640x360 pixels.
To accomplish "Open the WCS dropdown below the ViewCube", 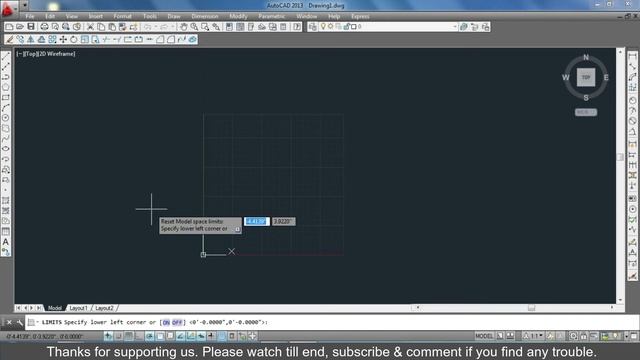I will click(586, 112).
